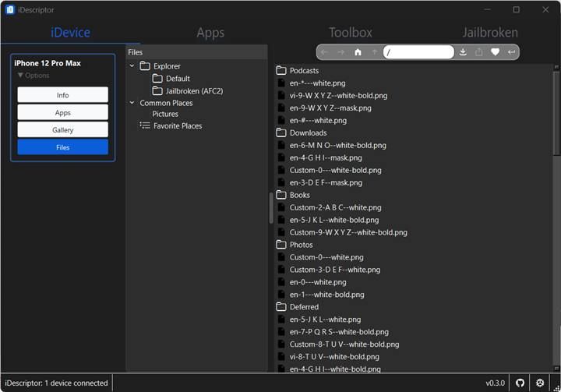Select Custom-3-D E F--white.png
The height and width of the screenshot is (392, 561).
335,270
